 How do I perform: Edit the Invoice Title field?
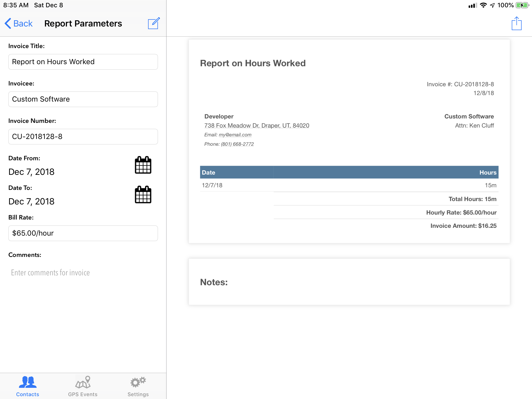[83, 62]
